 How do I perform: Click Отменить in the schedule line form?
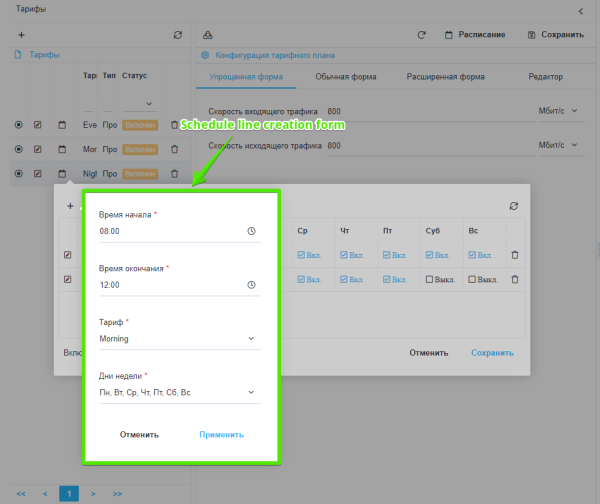tap(140, 435)
